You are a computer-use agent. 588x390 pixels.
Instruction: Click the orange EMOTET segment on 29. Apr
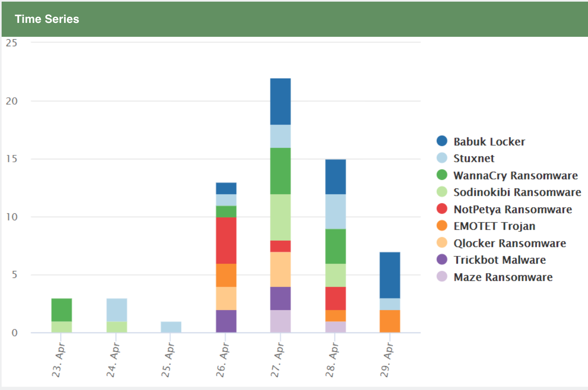[390, 321]
